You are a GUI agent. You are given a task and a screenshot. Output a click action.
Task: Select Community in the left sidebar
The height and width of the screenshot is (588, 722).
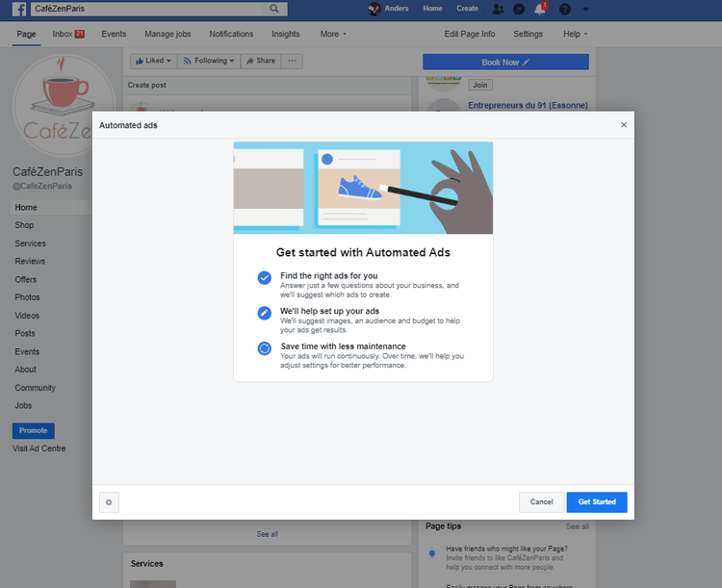click(x=35, y=388)
